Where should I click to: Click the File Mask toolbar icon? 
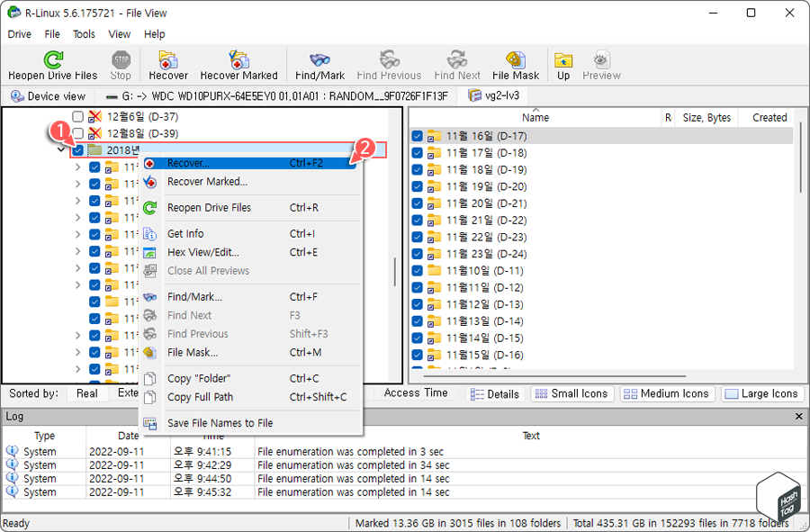click(x=515, y=63)
